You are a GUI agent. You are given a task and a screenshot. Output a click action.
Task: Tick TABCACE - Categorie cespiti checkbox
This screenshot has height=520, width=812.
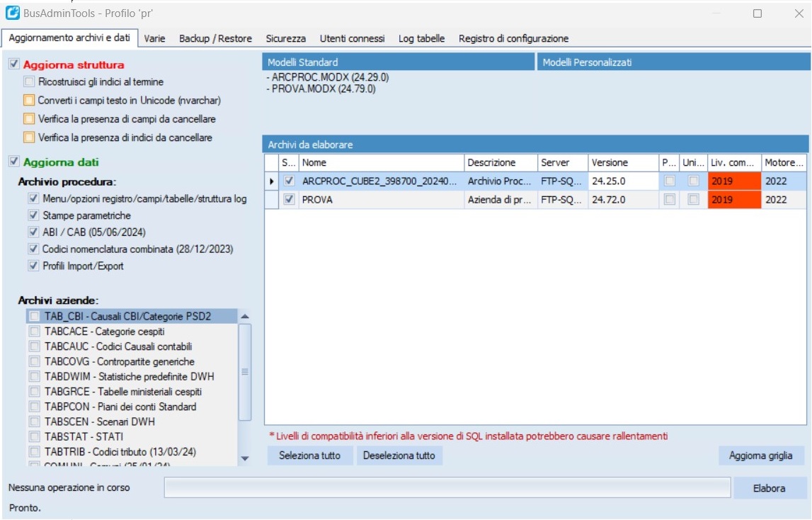[35, 332]
